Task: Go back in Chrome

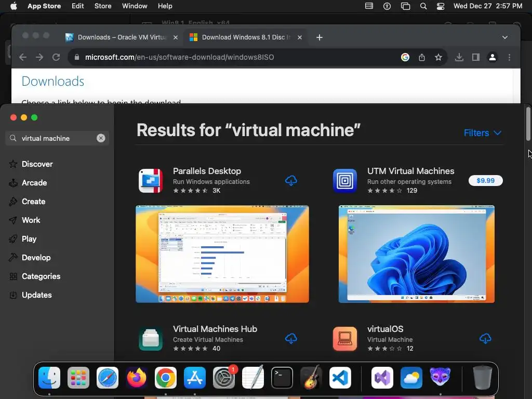Action: pos(23,57)
